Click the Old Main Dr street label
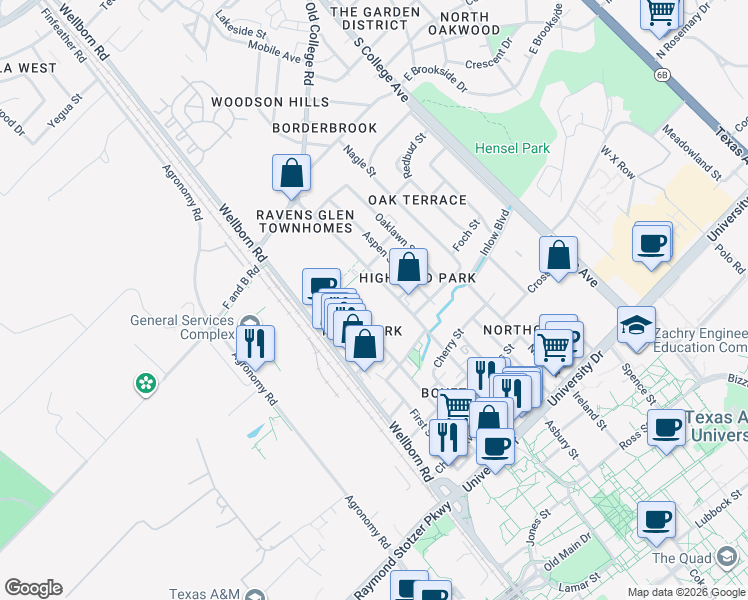This screenshot has width=748, height=600. (x=567, y=552)
